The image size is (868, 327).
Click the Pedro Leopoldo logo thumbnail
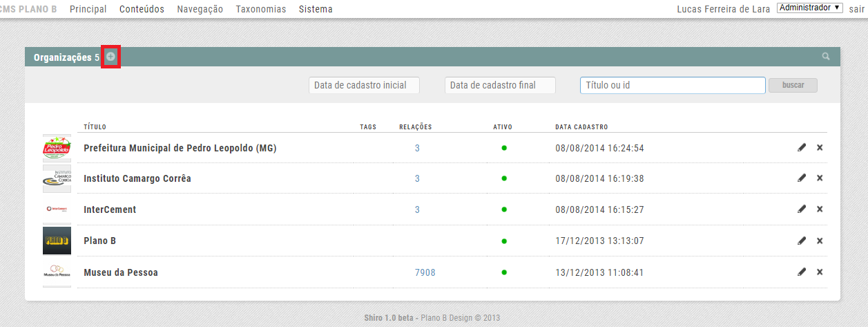point(57,147)
